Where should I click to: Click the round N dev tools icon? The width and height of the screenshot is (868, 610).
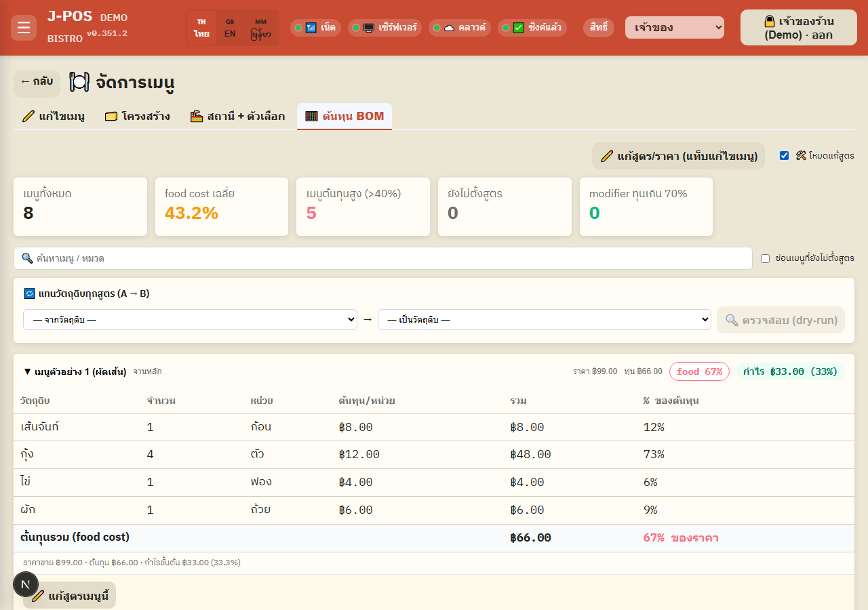point(26,584)
